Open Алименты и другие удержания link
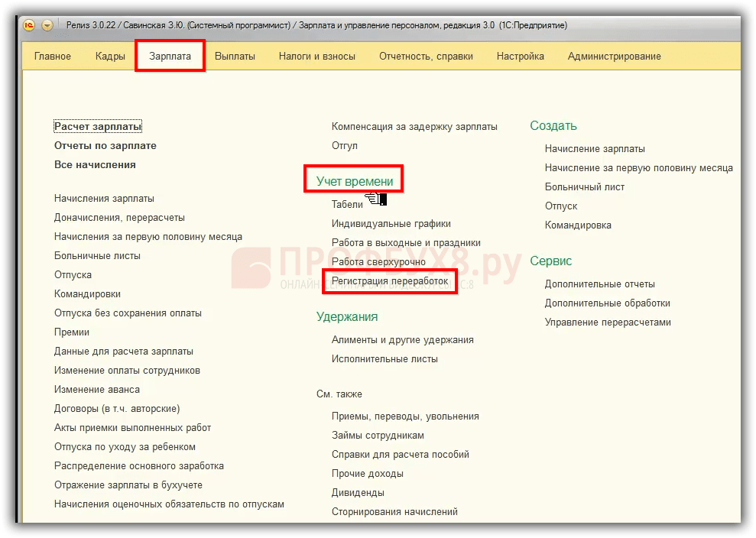Viewport: 756px width, 538px height. tap(403, 340)
